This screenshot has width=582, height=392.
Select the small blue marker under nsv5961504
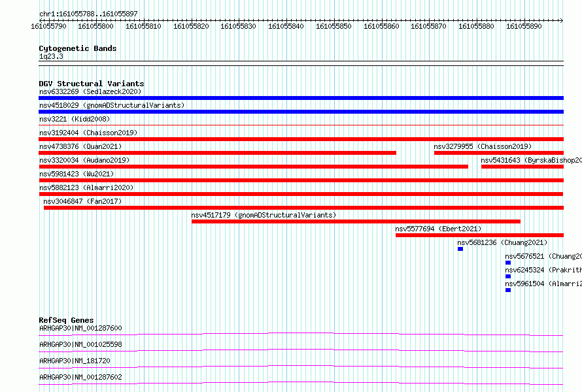[x=508, y=290]
